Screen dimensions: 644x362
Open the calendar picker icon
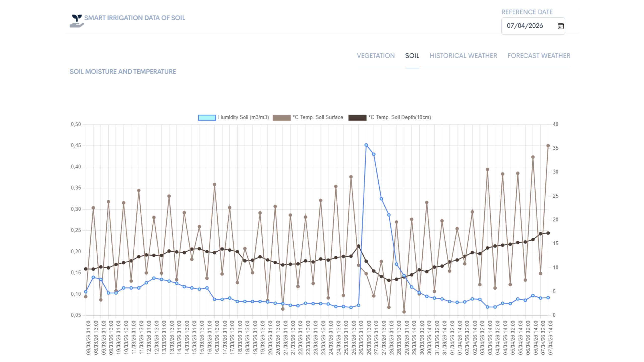560,26
